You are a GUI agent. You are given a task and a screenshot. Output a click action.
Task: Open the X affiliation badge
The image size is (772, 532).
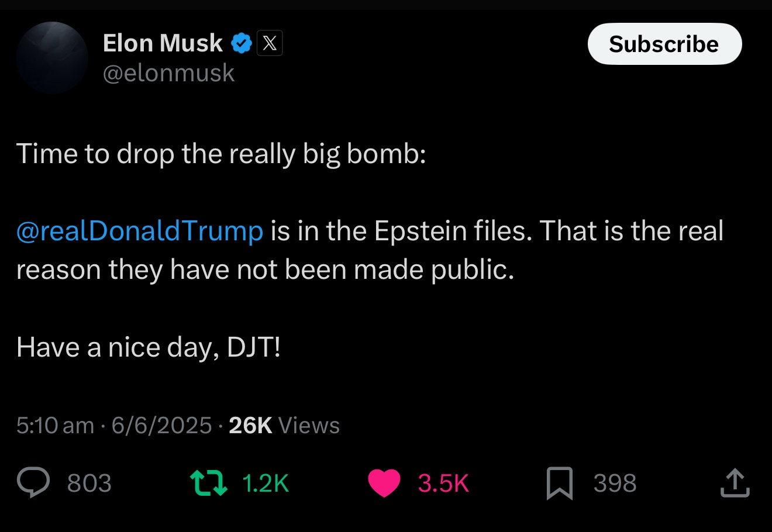(x=270, y=43)
